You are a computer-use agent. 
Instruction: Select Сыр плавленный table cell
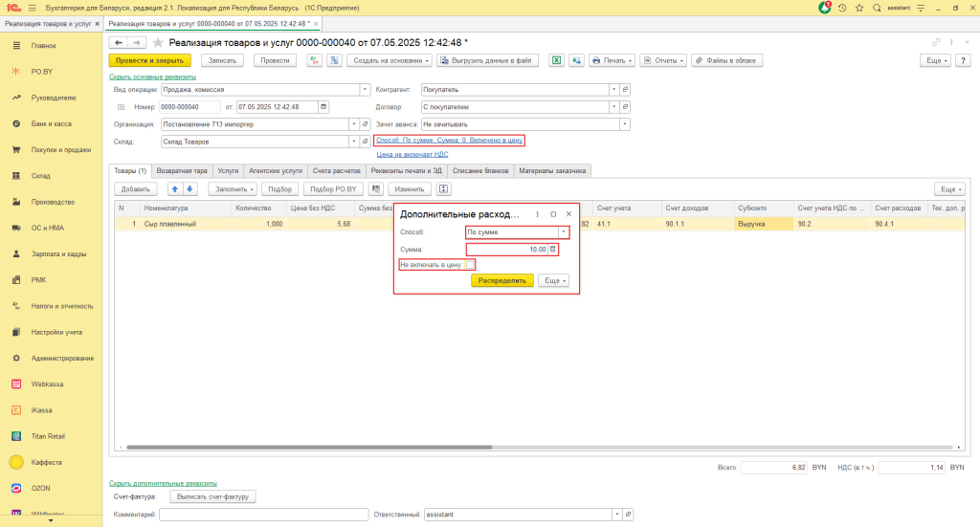tap(187, 224)
